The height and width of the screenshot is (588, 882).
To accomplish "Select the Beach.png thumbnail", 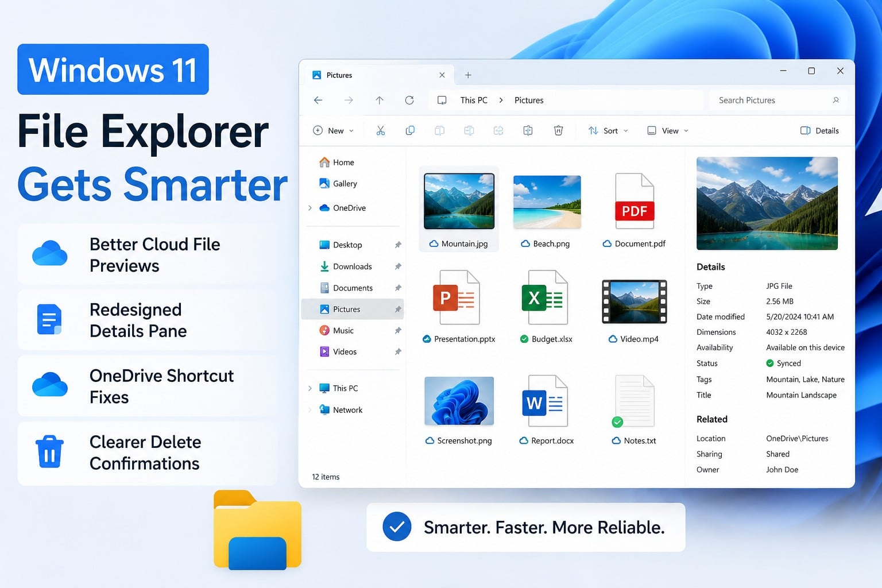I will point(547,202).
